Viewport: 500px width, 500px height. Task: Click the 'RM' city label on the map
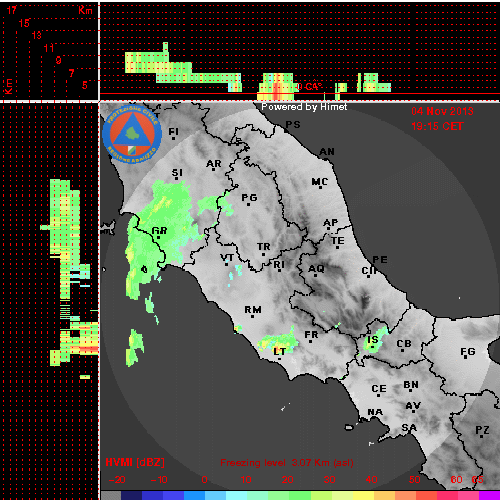pos(253,310)
